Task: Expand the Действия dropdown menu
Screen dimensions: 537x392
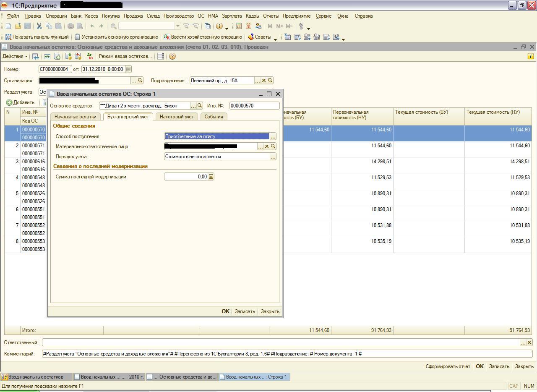Action: (x=15, y=56)
